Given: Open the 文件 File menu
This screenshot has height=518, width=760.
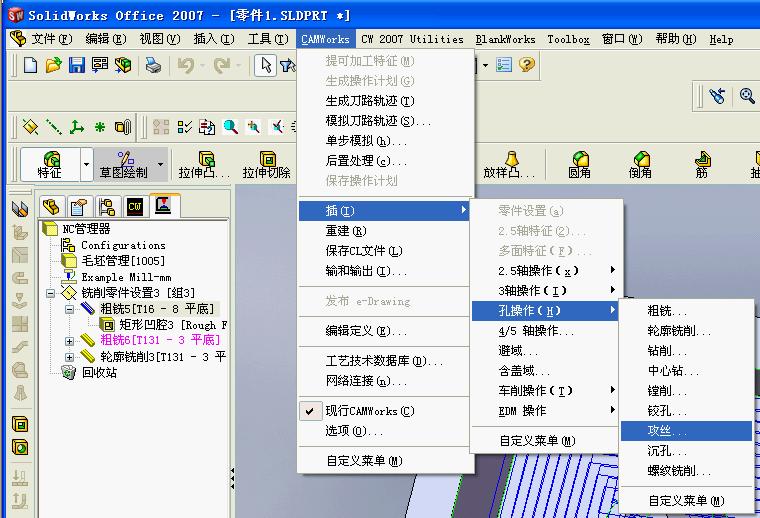Looking at the screenshot, I should click(x=51, y=39).
